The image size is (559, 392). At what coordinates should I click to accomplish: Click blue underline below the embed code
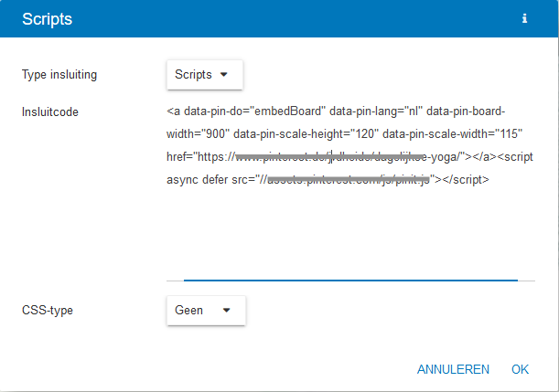point(350,280)
